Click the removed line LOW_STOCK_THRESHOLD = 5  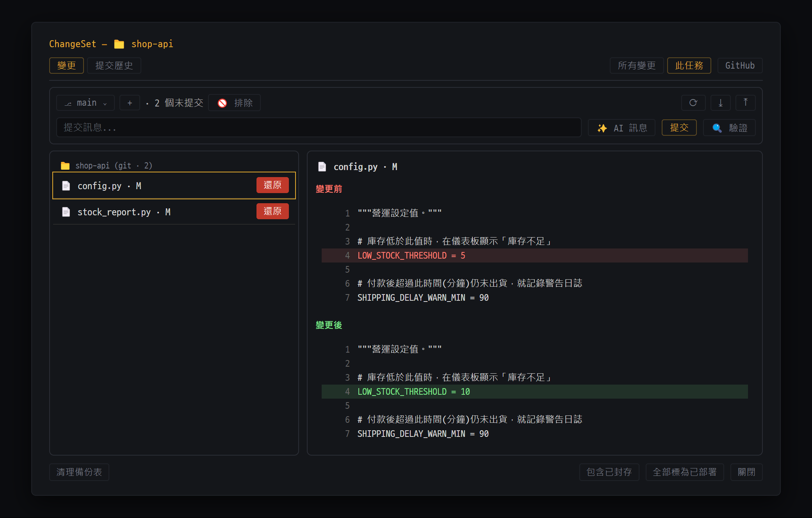point(534,255)
